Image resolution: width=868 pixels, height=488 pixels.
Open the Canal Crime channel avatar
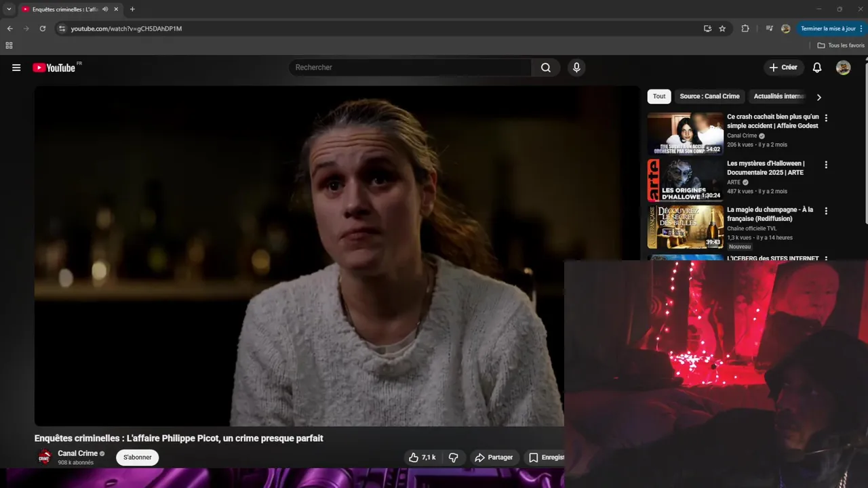(x=44, y=457)
